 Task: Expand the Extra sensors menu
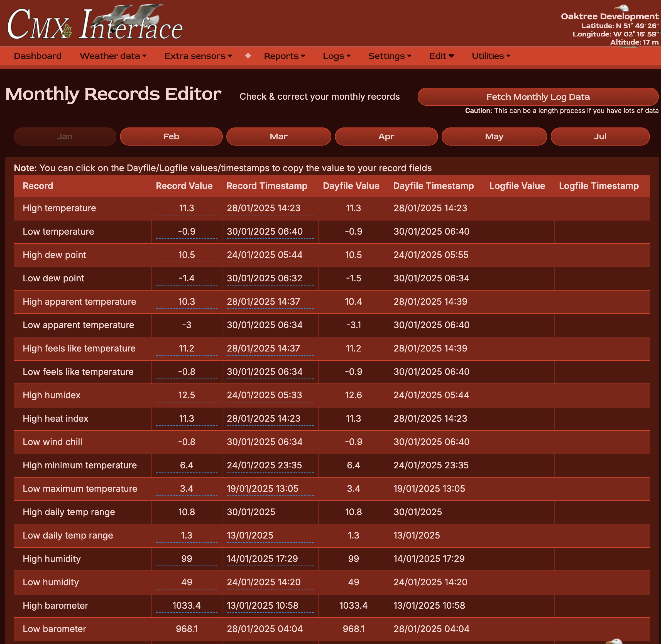click(x=198, y=56)
